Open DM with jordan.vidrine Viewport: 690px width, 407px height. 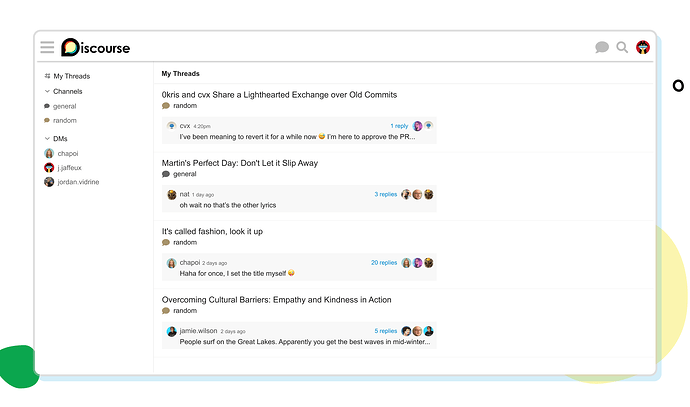click(x=77, y=182)
